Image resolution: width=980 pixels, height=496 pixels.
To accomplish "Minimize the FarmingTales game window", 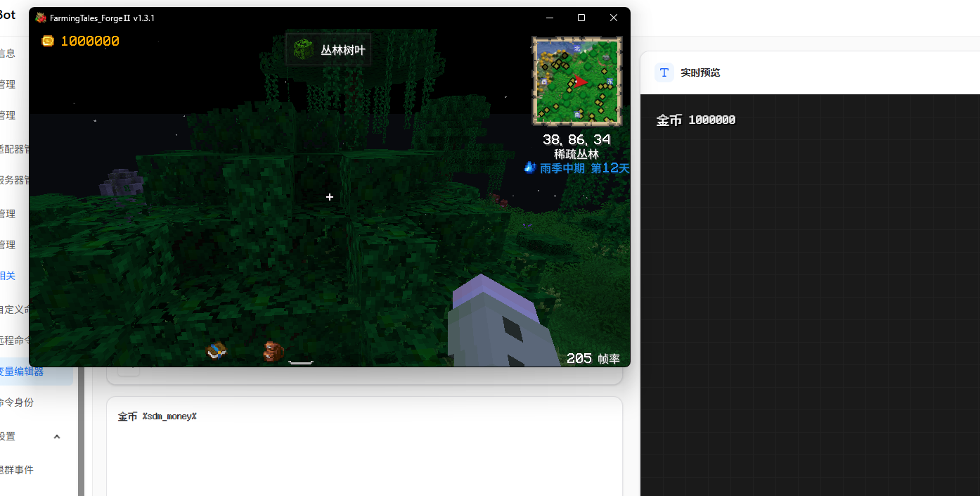I will 549,18.
